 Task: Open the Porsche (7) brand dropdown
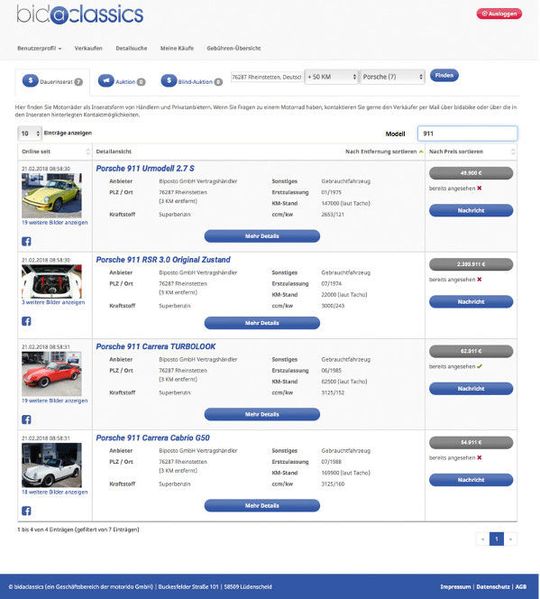point(392,77)
